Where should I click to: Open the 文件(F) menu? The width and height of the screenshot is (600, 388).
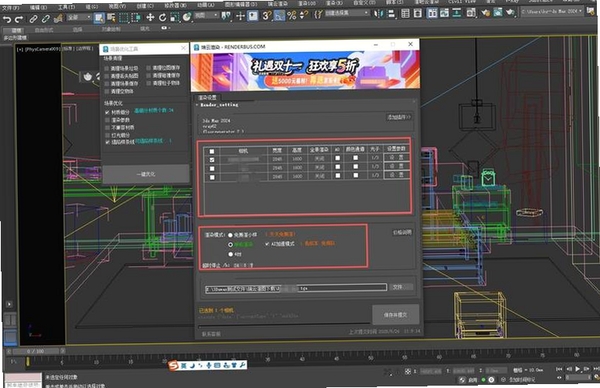(x=10, y=8)
